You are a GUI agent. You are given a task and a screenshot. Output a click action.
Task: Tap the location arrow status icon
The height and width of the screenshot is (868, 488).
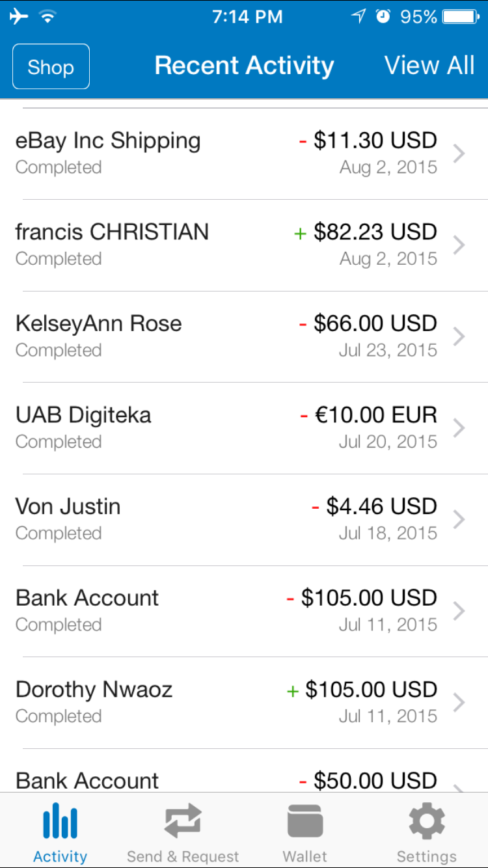pos(359,16)
